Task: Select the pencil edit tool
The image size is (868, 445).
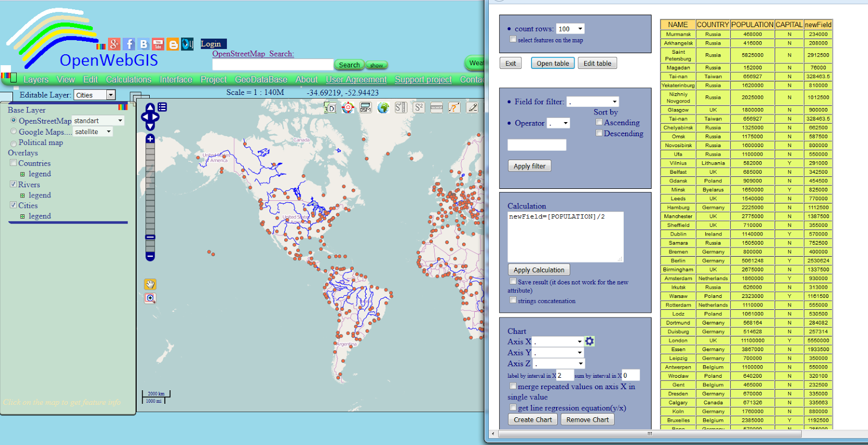Action: pos(473,107)
